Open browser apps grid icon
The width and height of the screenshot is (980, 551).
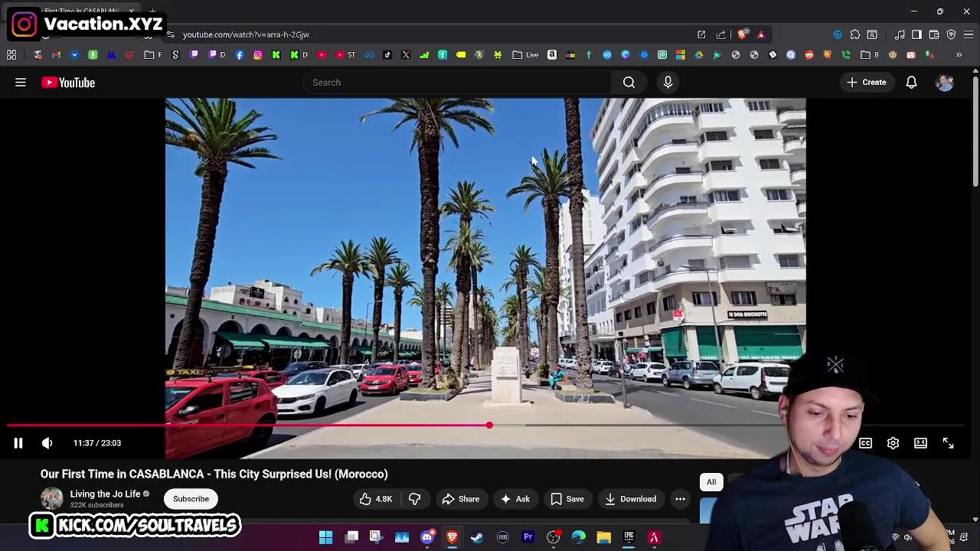pyautogui.click(x=11, y=54)
